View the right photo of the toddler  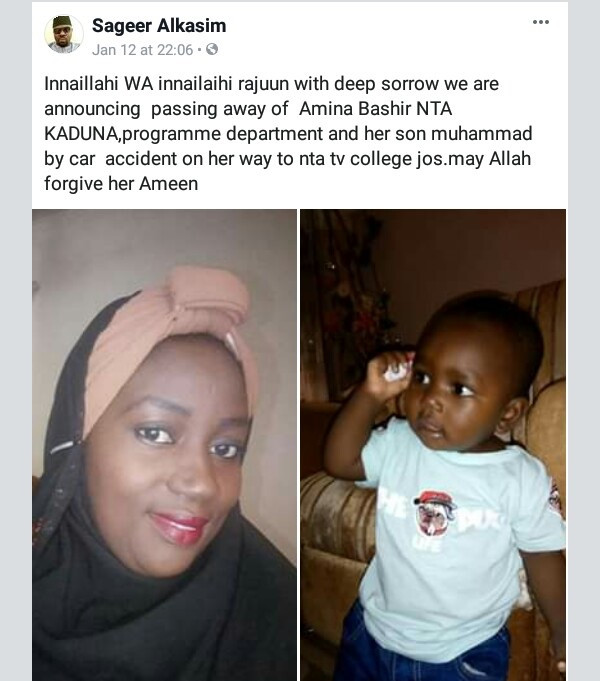click(x=433, y=445)
